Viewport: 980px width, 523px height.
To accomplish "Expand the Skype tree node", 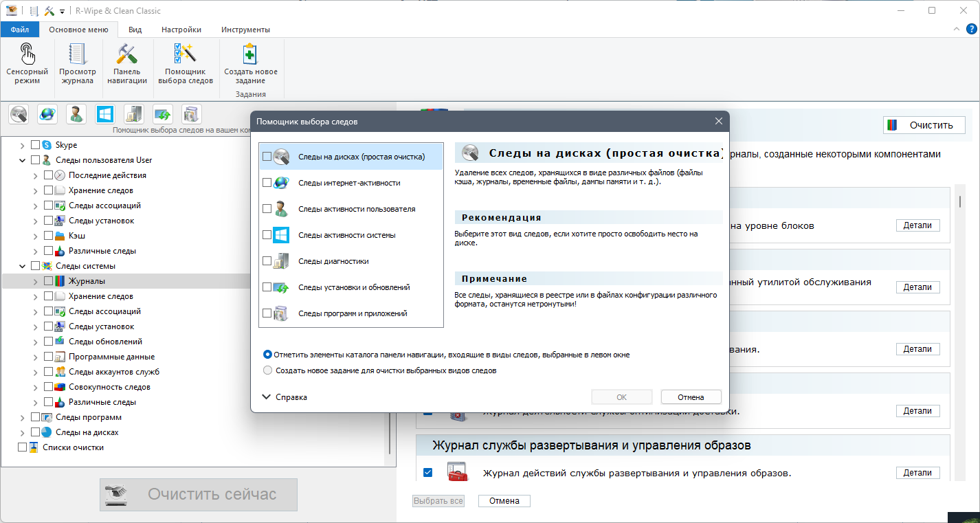I will 23,145.
